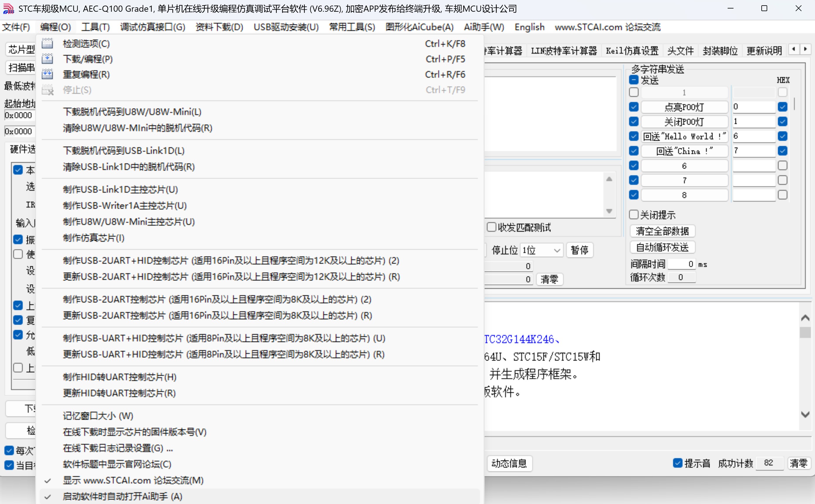Check send checkbox for row 1

[x=634, y=92]
